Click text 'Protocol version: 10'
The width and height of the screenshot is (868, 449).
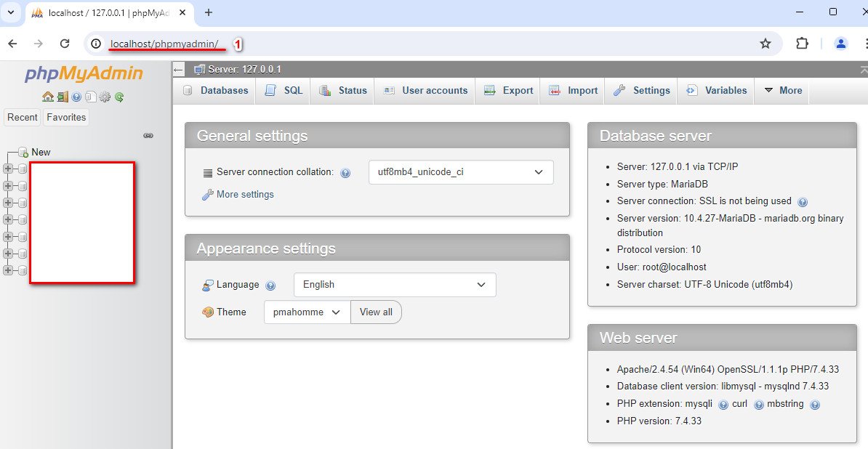659,249
